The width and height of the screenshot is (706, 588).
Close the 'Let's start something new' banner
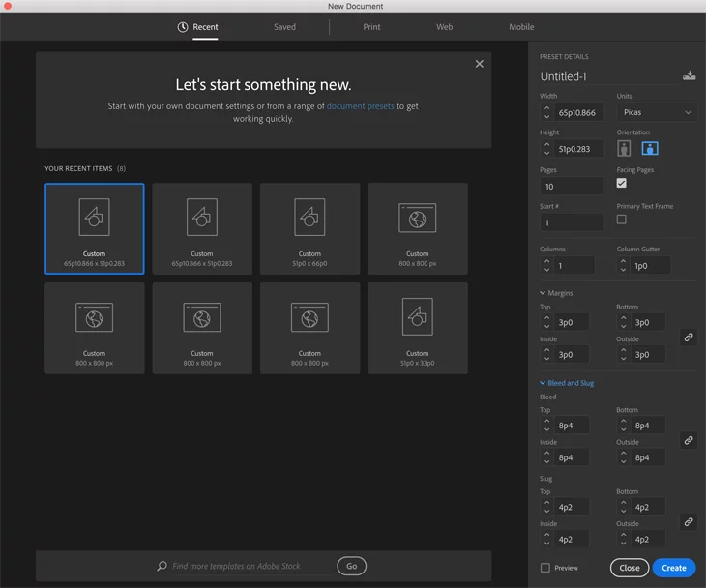click(x=479, y=64)
